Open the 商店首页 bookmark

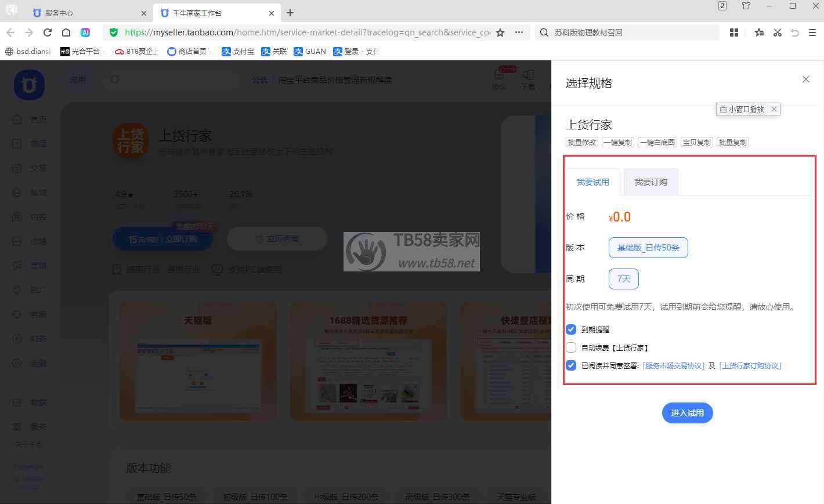click(x=187, y=52)
